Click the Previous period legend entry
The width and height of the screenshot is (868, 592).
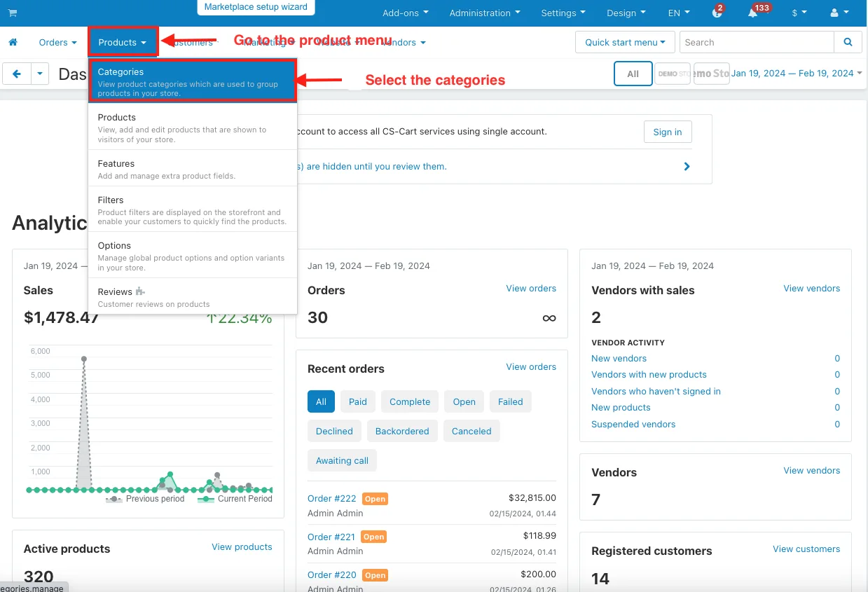pos(146,499)
